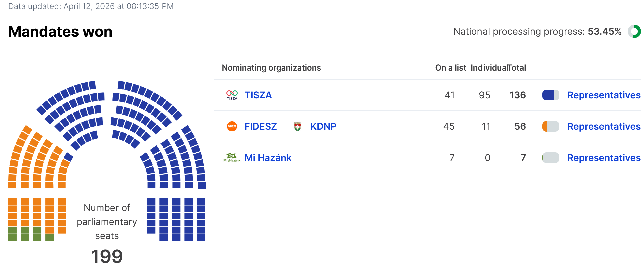View TISZA Representatives list
Image resolution: width=644 pixels, height=272 pixels.
(604, 95)
